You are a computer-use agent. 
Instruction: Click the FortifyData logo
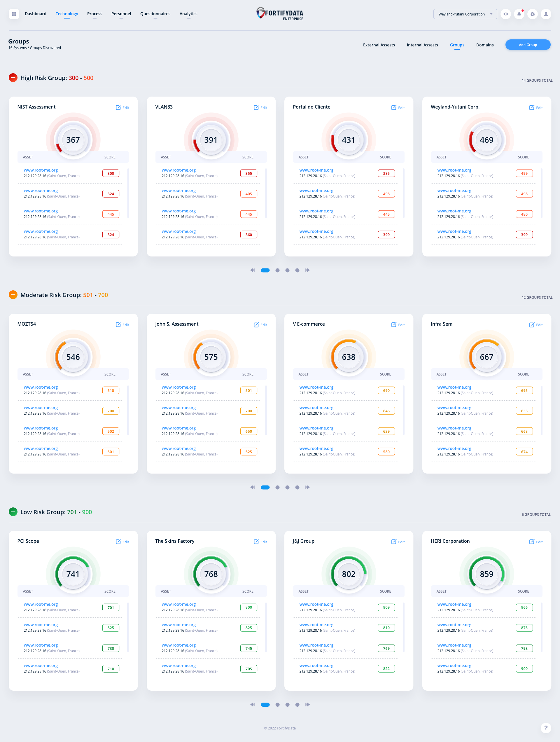[x=280, y=13]
